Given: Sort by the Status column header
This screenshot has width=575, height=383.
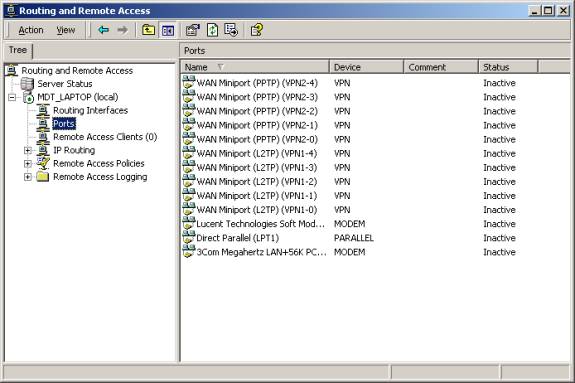Looking at the screenshot, I should point(508,67).
